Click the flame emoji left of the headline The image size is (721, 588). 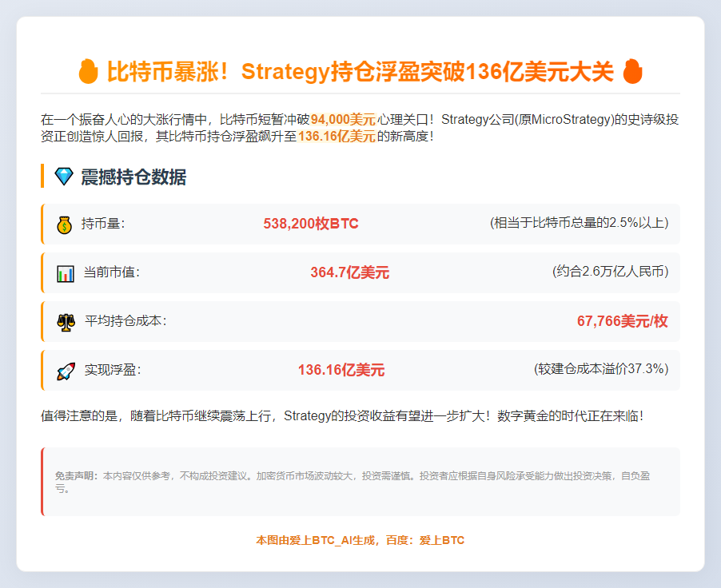(88, 71)
